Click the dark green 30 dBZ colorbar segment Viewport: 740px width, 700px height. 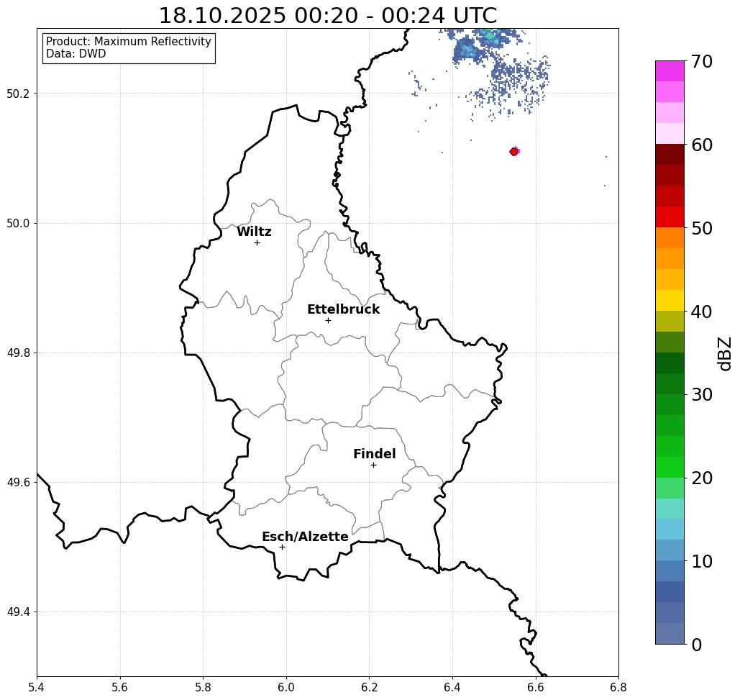(670, 383)
